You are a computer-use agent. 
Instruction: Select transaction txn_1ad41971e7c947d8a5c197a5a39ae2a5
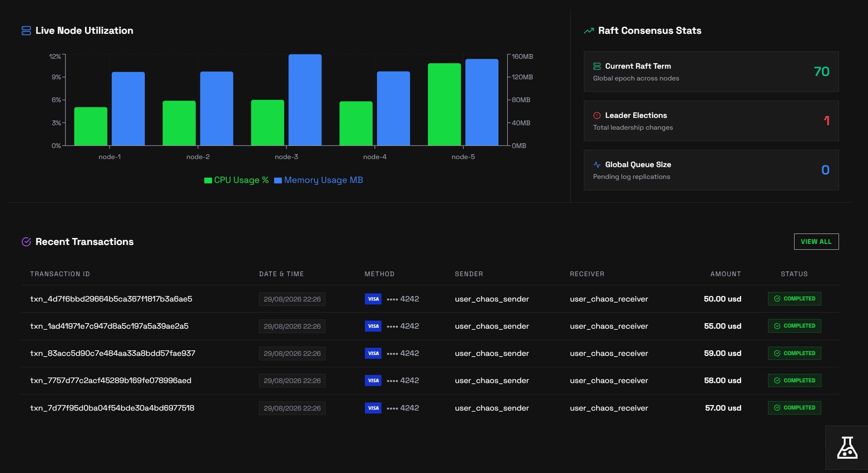click(x=109, y=326)
